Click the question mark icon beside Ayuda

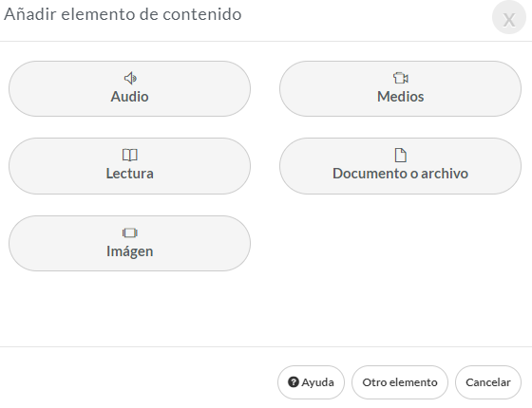(x=294, y=382)
